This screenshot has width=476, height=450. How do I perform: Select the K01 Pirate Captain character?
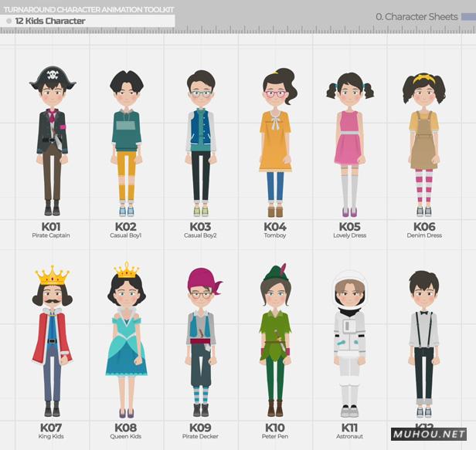click(x=53, y=141)
